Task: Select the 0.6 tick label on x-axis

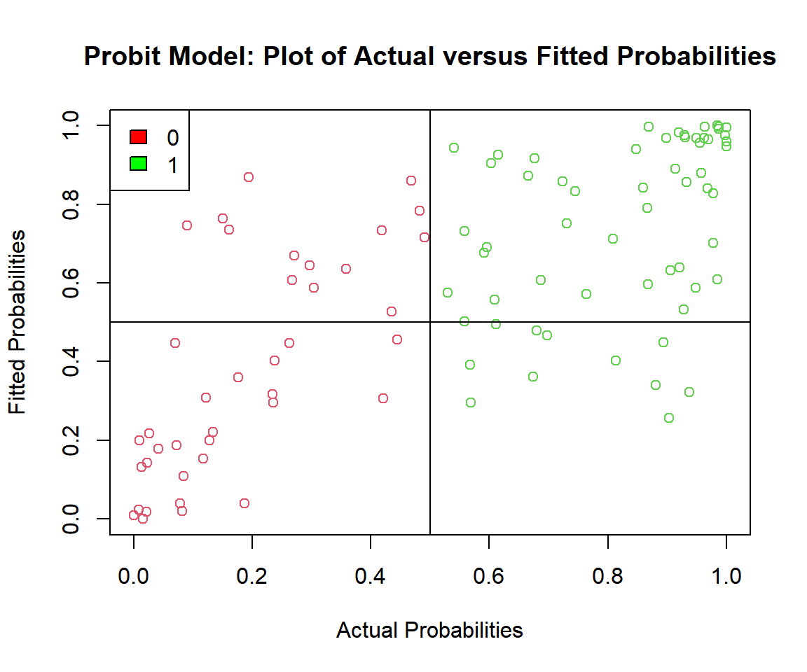Action: pyautogui.click(x=489, y=577)
